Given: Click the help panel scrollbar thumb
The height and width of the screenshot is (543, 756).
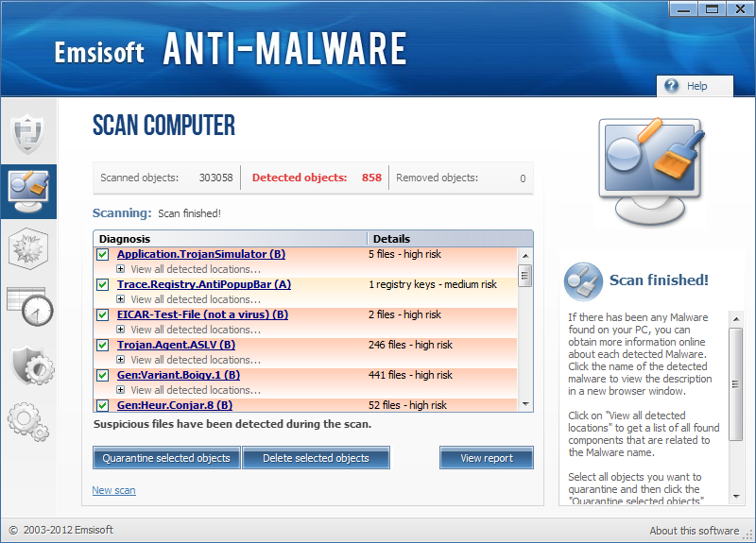Looking at the screenshot, I should [x=736, y=384].
